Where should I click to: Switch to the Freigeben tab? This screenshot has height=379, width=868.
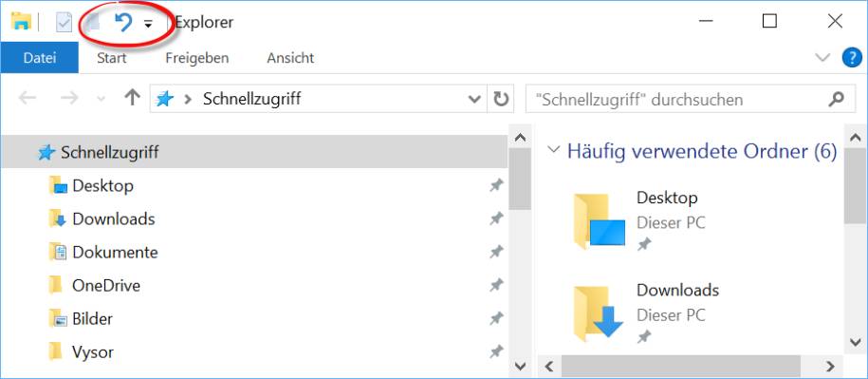[197, 58]
